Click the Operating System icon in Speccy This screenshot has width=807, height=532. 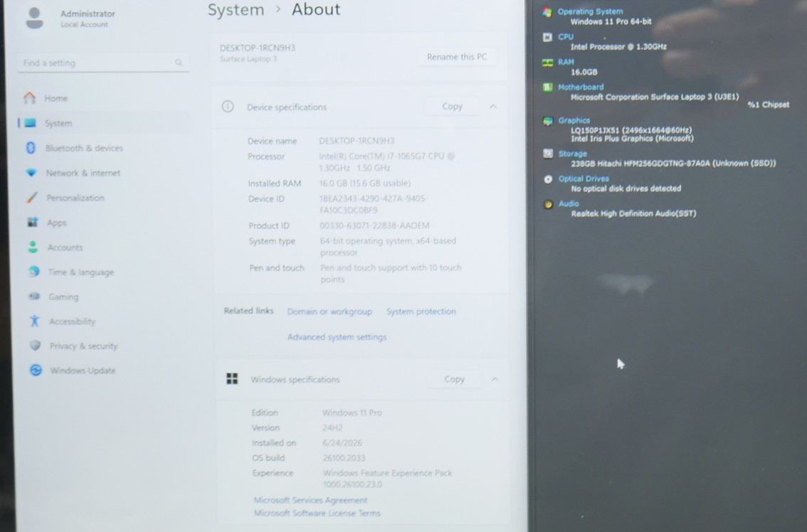coord(547,12)
